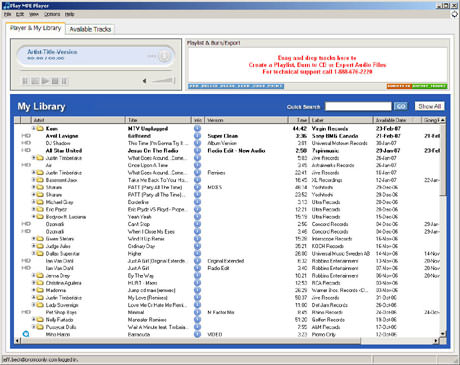This screenshot has height=365, width=460.
Task: Adjust the volume slider in the player
Action: pyautogui.click(x=163, y=80)
